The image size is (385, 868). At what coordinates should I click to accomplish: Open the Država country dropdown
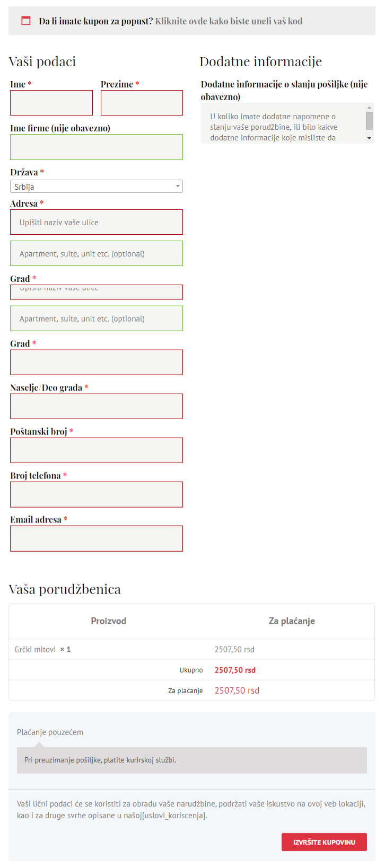93,187
